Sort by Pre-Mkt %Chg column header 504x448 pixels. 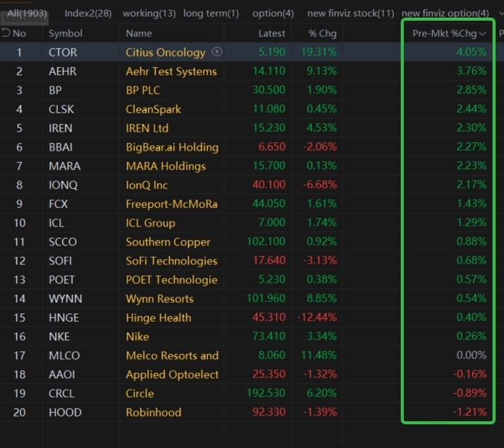coord(444,34)
